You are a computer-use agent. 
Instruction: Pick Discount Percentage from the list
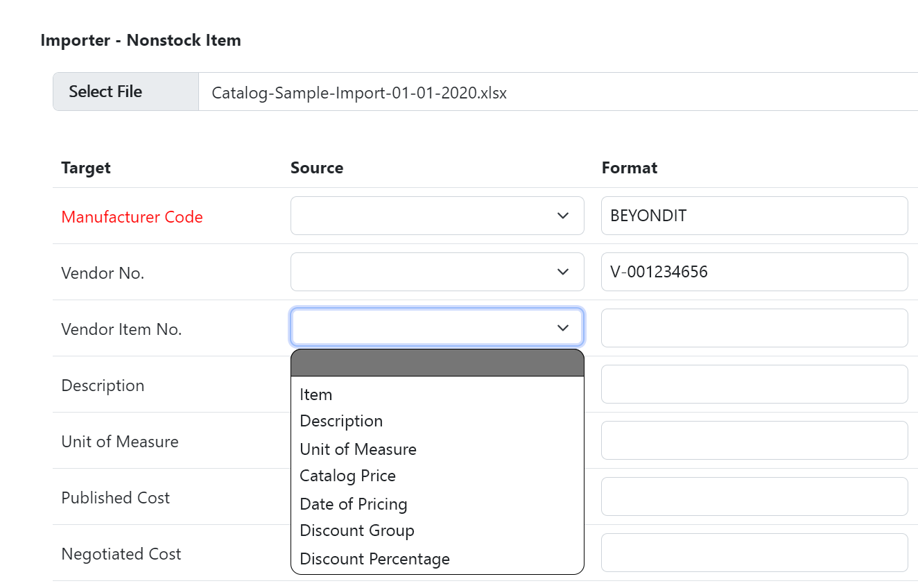[374, 559]
